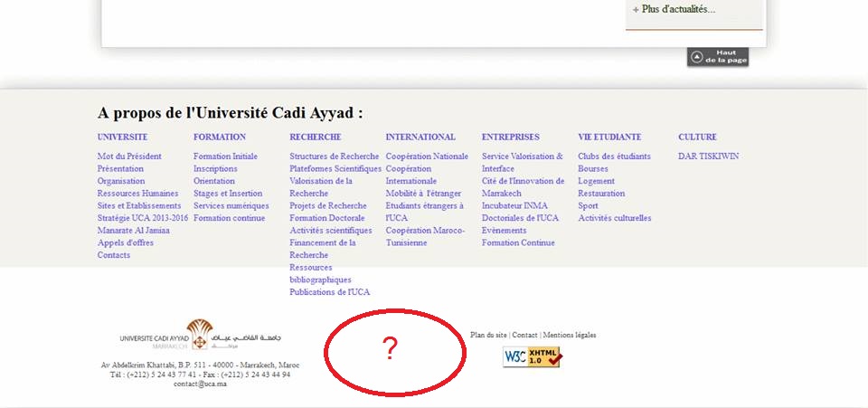
Task: Open Contacts link under UNIVERSITE
Action: [x=114, y=254]
